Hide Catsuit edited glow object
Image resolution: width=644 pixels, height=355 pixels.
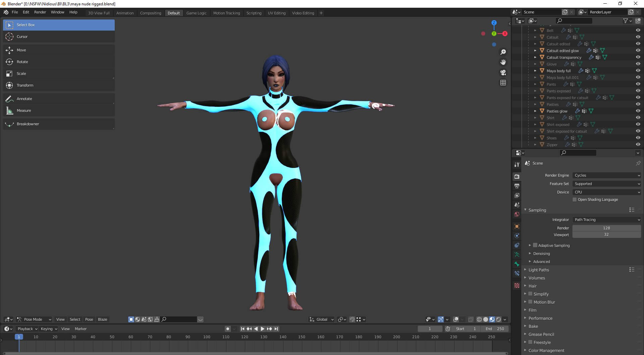[x=638, y=50]
